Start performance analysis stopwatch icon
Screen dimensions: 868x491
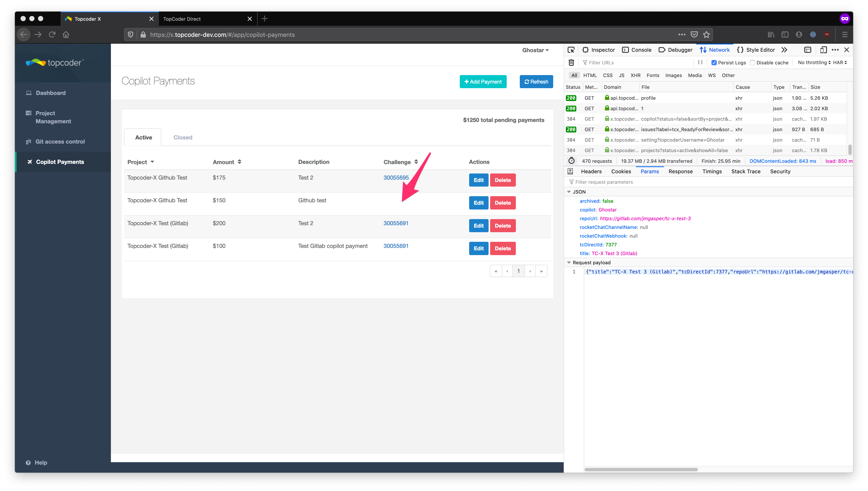click(x=571, y=161)
